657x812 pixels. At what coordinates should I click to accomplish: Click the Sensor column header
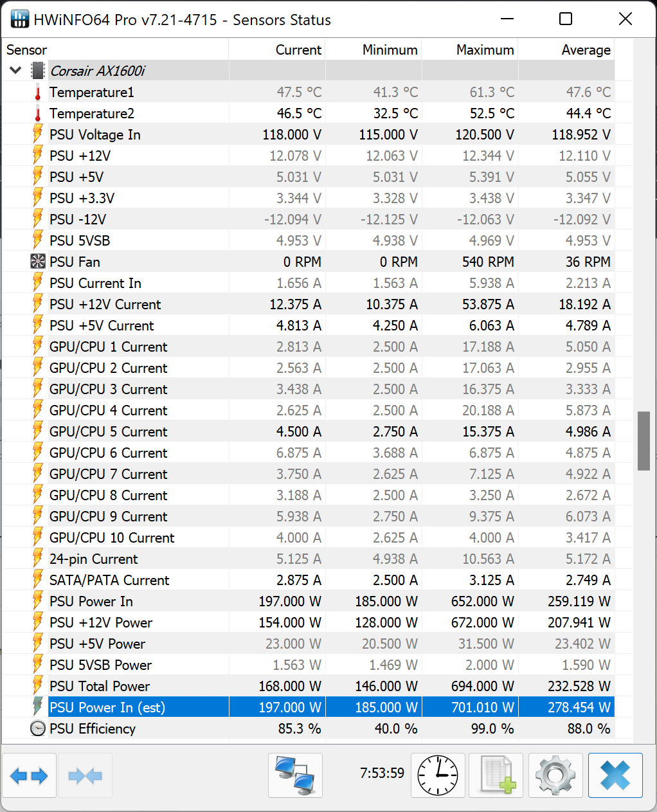pos(26,50)
